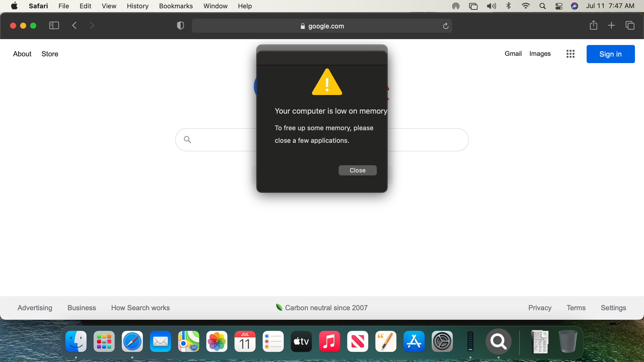Open the Share sheet in Safari toolbar
644x362 pixels.
pyautogui.click(x=593, y=25)
